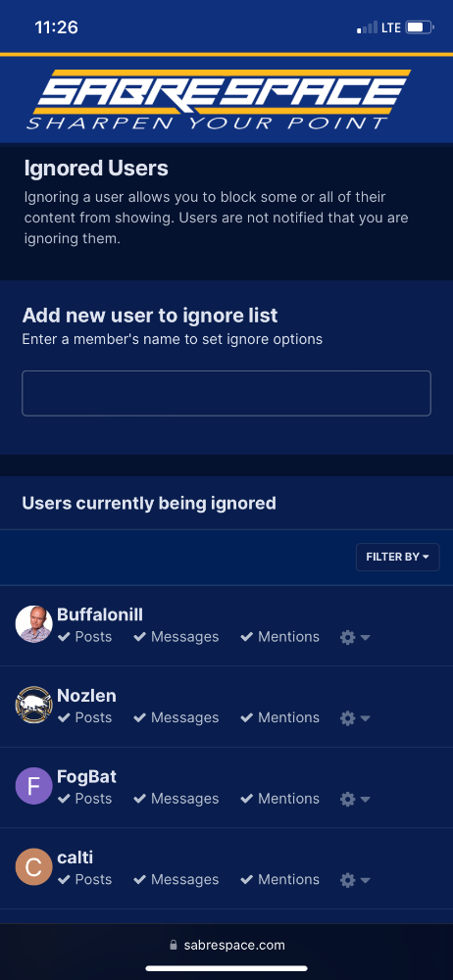Open the FogBat username link

pos(87,777)
